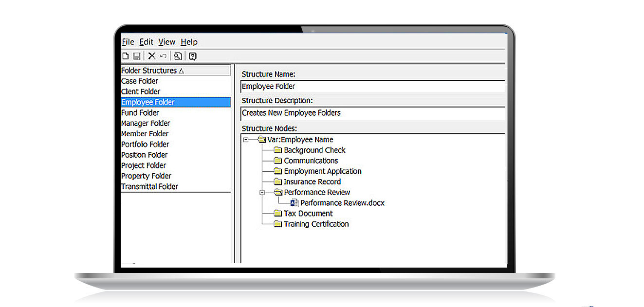Open the Help menu
644x307 pixels.
click(189, 42)
